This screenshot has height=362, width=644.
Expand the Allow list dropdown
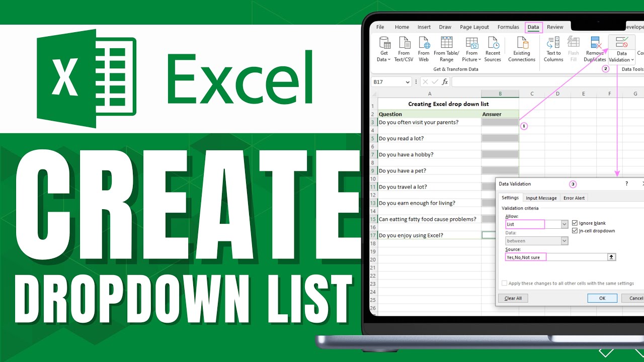[x=565, y=224]
